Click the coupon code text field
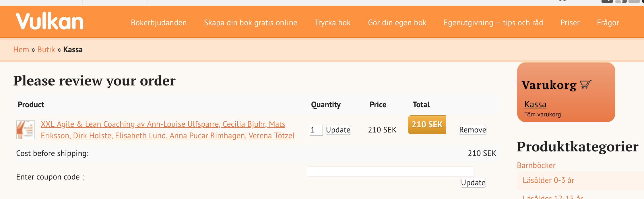The width and height of the screenshot is (644, 199). [x=390, y=171]
